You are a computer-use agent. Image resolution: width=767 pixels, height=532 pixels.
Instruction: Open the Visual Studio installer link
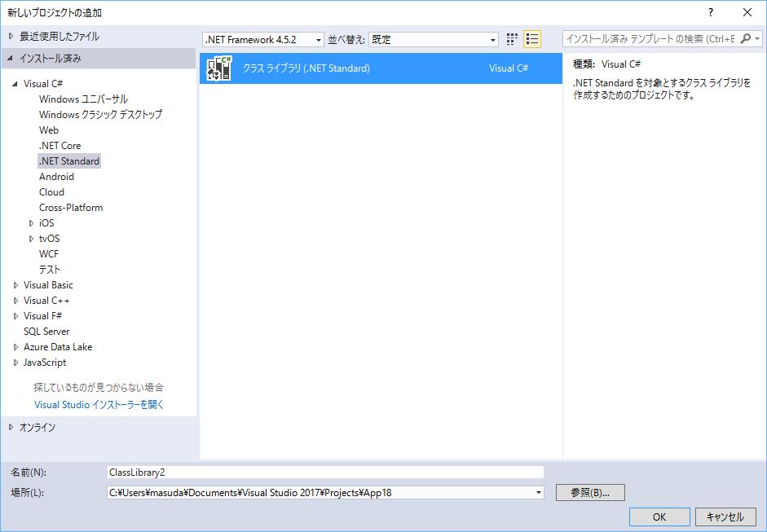pos(99,404)
